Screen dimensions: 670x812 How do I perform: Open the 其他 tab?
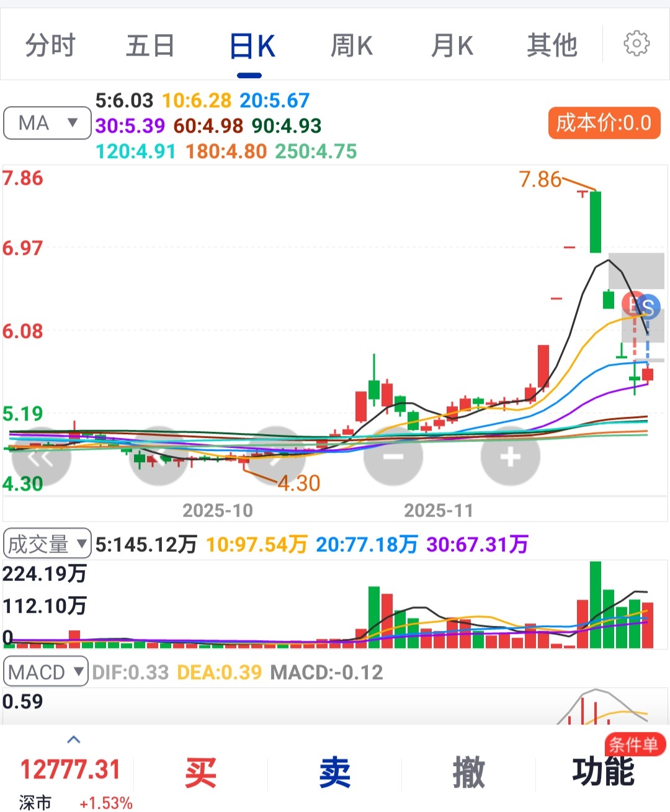[x=552, y=45]
